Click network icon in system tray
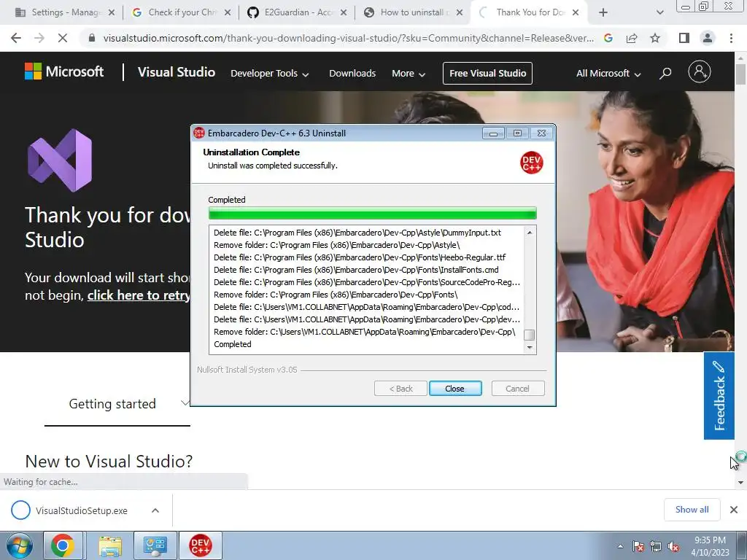747x560 pixels. 656,546
